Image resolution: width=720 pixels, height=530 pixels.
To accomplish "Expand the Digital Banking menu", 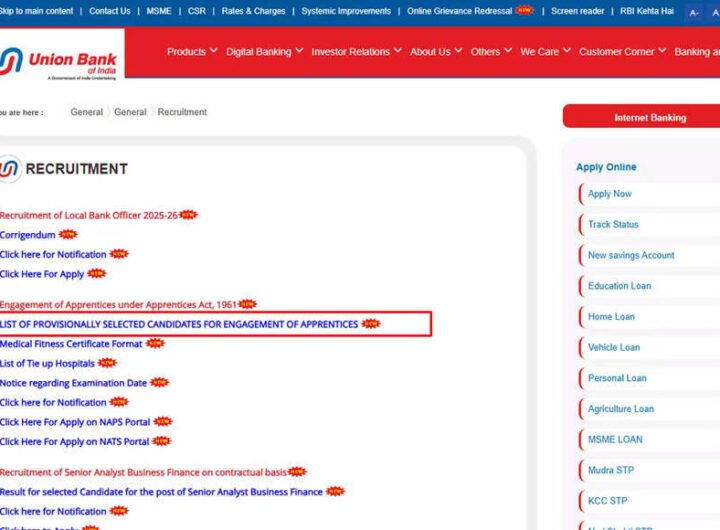I will 264,51.
